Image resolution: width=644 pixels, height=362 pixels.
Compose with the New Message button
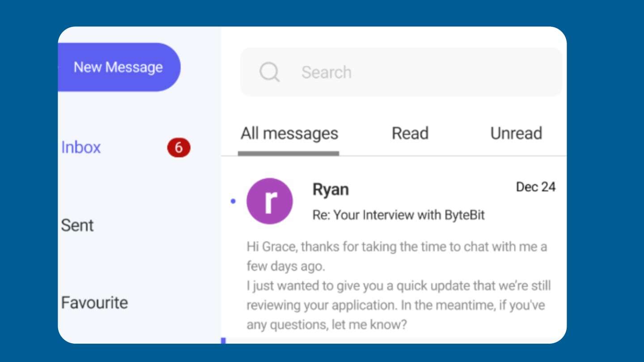point(118,67)
